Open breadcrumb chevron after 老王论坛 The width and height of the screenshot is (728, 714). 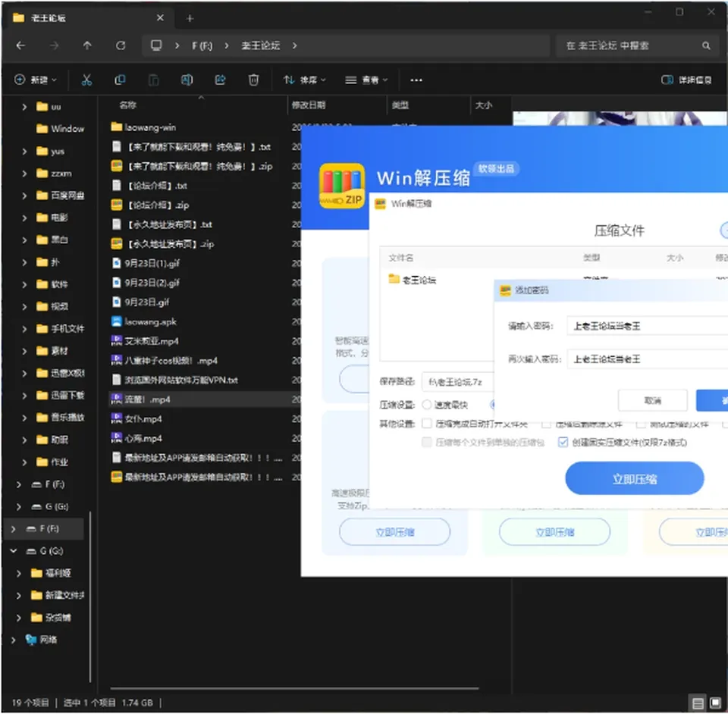point(295,45)
